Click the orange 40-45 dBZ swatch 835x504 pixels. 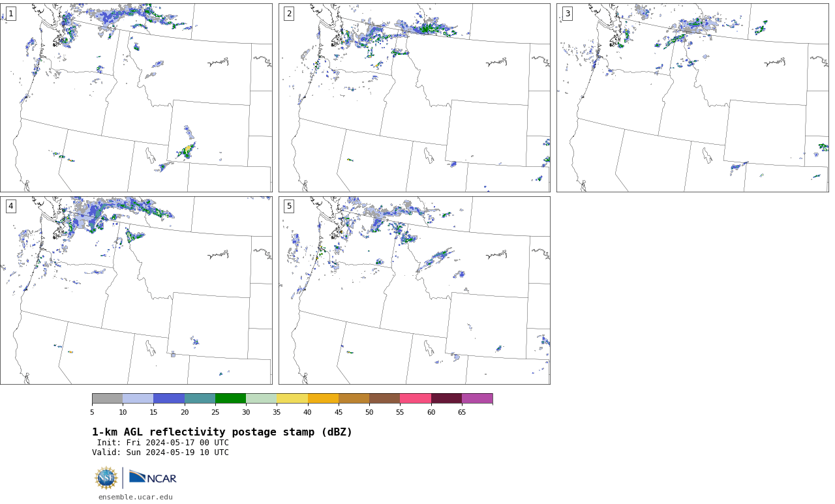[323, 398]
